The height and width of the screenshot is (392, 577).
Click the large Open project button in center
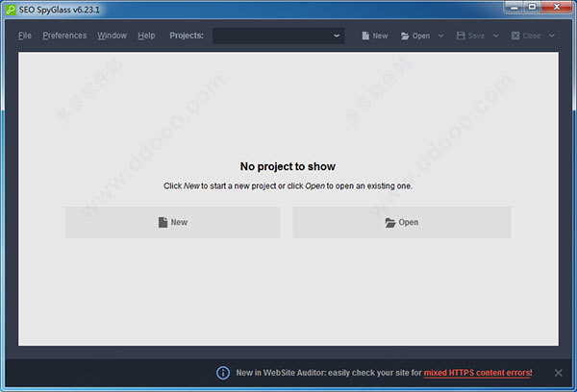(x=402, y=222)
